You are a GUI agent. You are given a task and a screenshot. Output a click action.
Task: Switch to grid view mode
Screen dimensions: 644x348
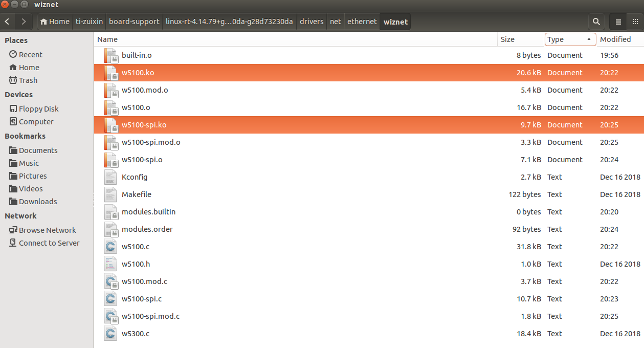(x=635, y=21)
